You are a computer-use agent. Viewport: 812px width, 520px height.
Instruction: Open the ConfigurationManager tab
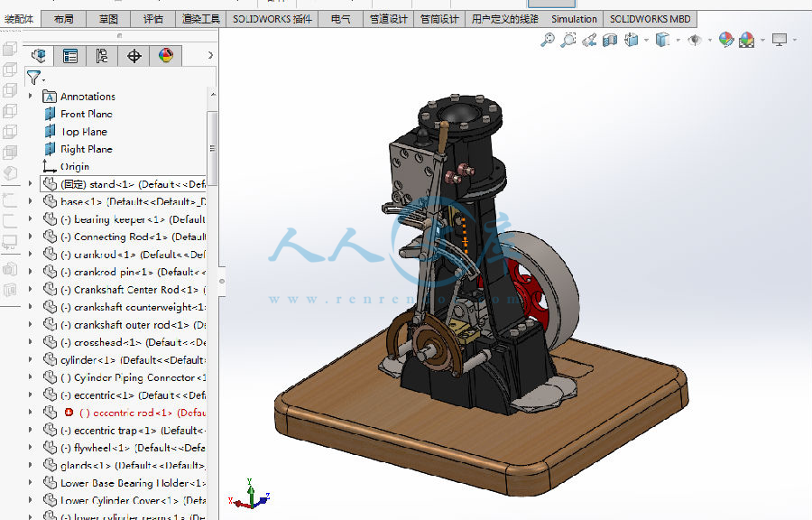pos(102,55)
